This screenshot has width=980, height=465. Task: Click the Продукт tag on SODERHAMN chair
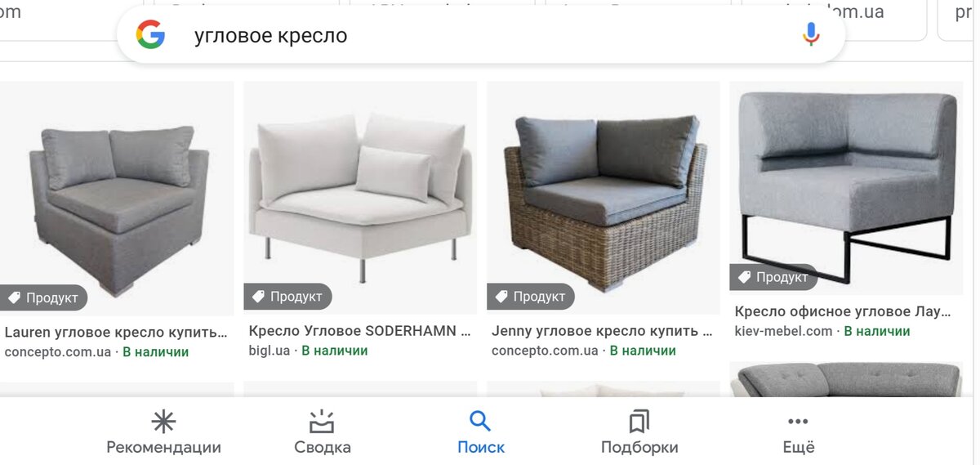tap(287, 297)
